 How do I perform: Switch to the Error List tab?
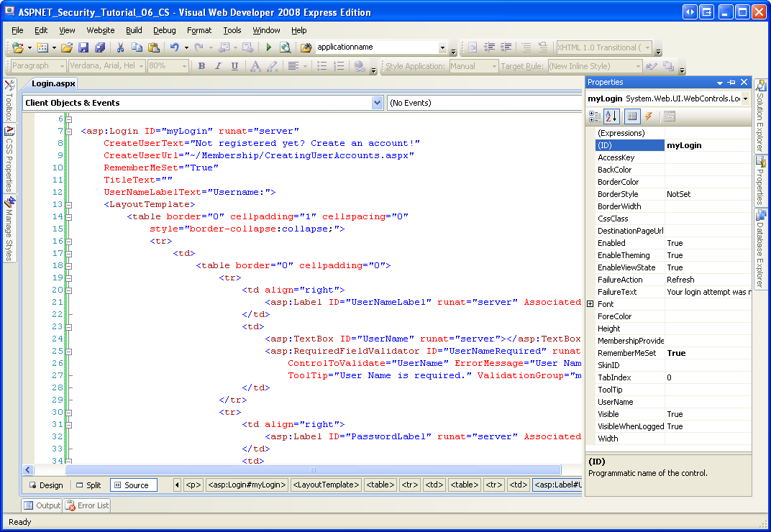tap(87, 505)
